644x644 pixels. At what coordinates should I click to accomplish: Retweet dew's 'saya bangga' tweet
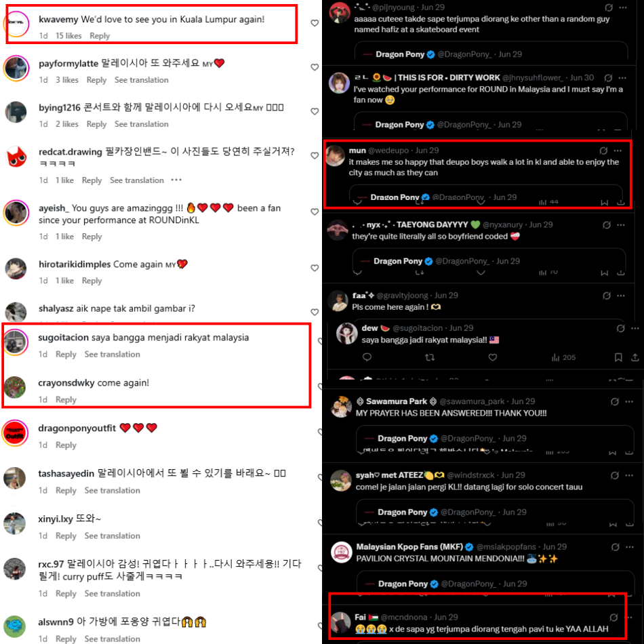[430, 357]
